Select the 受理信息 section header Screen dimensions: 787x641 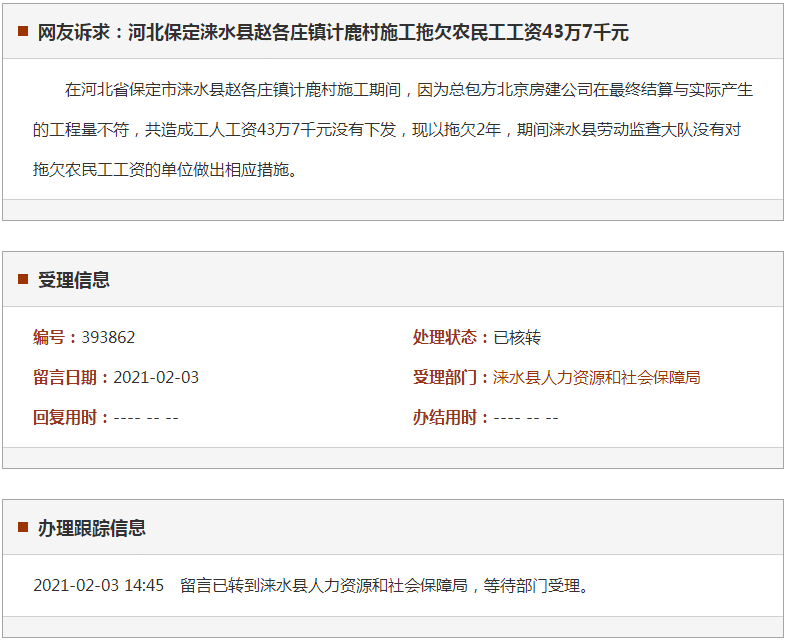click(x=74, y=280)
